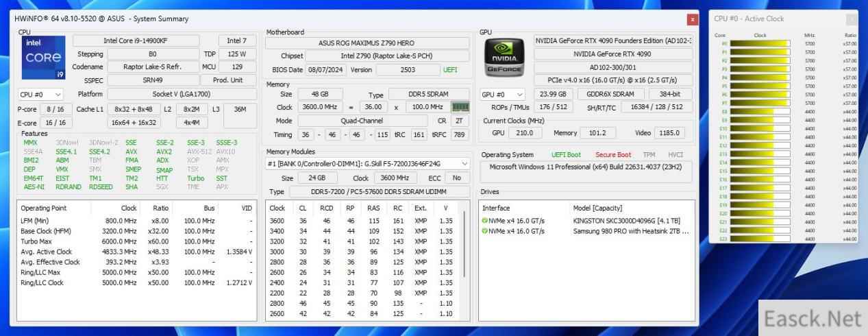This screenshot has width=868, height=336.
Task: Select the KINGSTON SKC3000D4096G drive entry
Action: (x=586, y=221)
